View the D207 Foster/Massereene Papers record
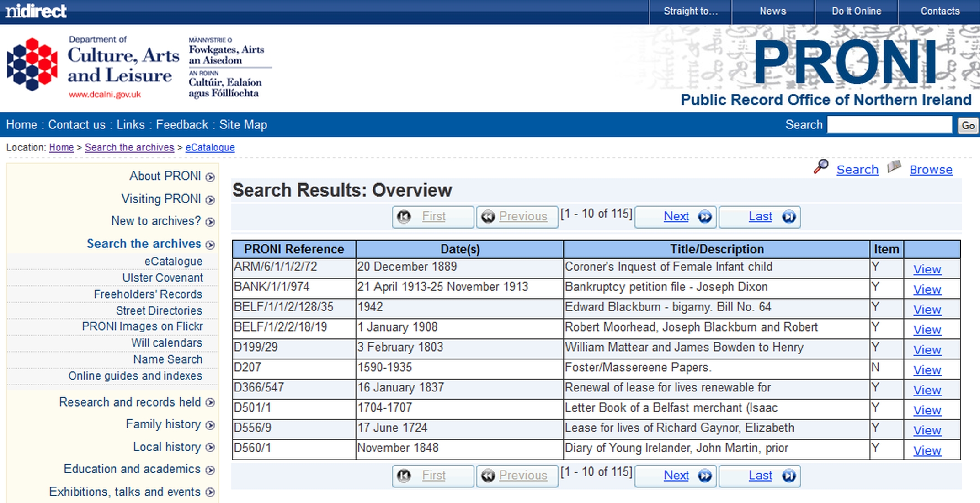The height and width of the screenshot is (503, 980). (927, 370)
